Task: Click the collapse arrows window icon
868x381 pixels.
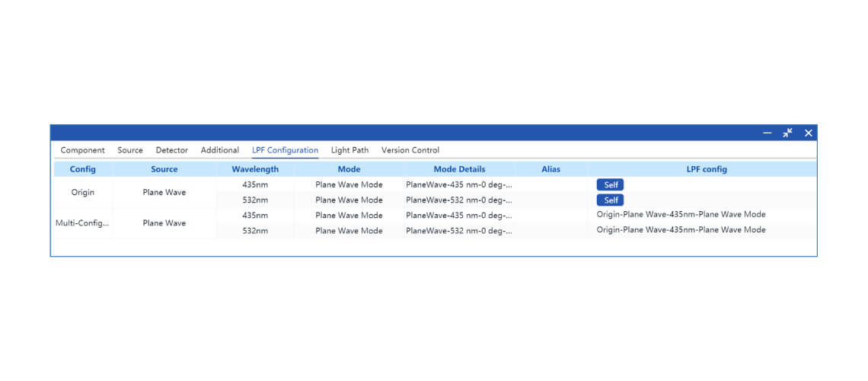Action: coord(787,133)
